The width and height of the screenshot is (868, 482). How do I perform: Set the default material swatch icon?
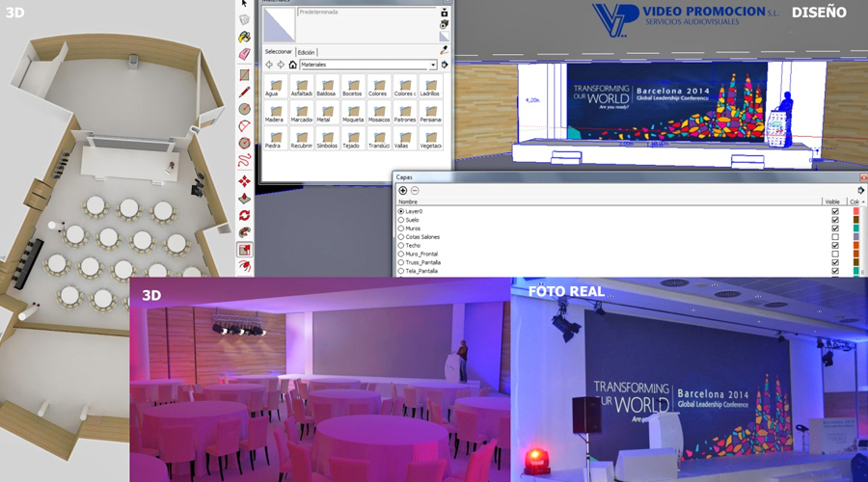point(444,37)
